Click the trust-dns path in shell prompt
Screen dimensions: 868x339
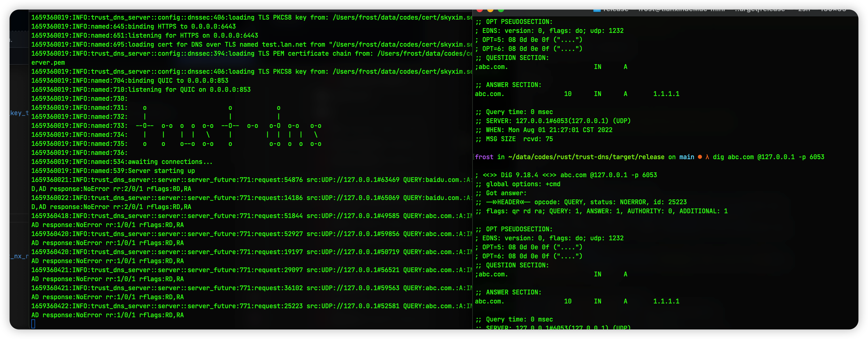(x=586, y=157)
